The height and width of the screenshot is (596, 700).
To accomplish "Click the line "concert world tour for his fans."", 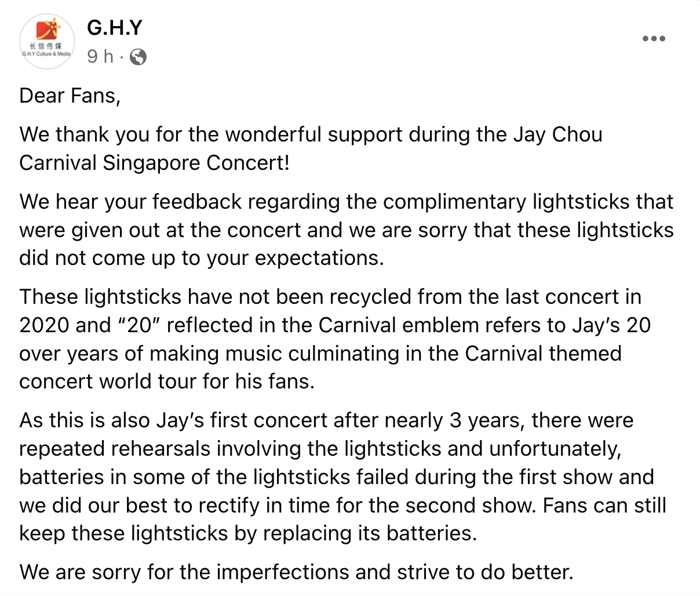I will tap(167, 381).
